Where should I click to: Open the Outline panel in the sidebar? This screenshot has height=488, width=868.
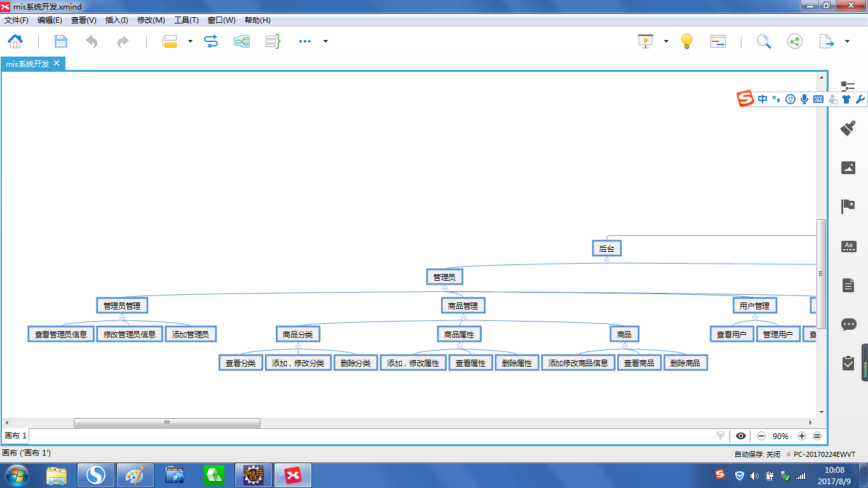(848, 87)
